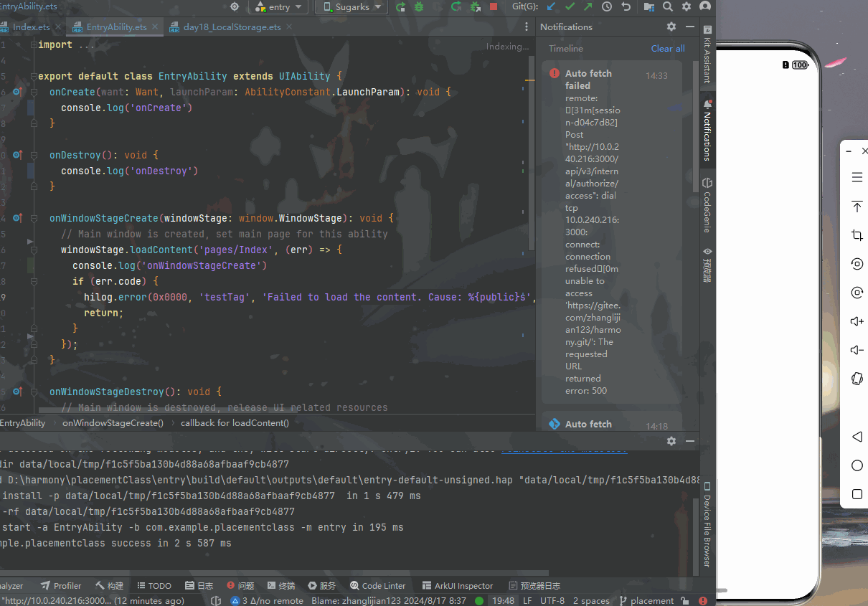Click onWindowStageCreate() breadcrumb
Screen dimensions: 868x606
click(x=113, y=423)
